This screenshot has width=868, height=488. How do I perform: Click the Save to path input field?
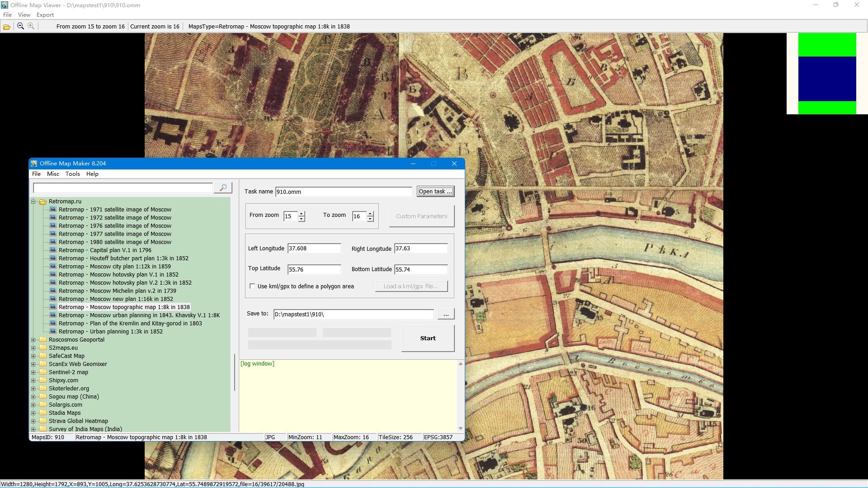click(x=354, y=314)
